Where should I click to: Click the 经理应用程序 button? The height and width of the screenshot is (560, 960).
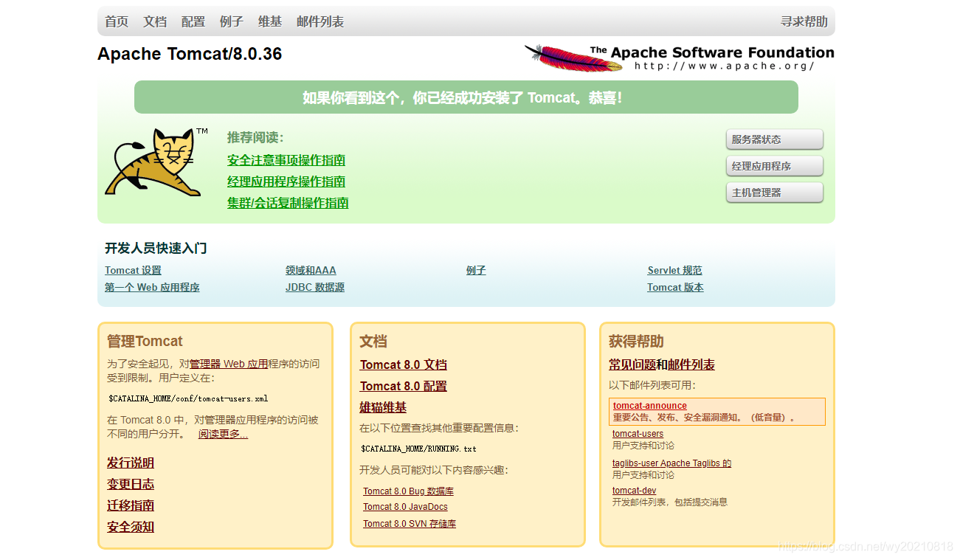coord(774,165)
